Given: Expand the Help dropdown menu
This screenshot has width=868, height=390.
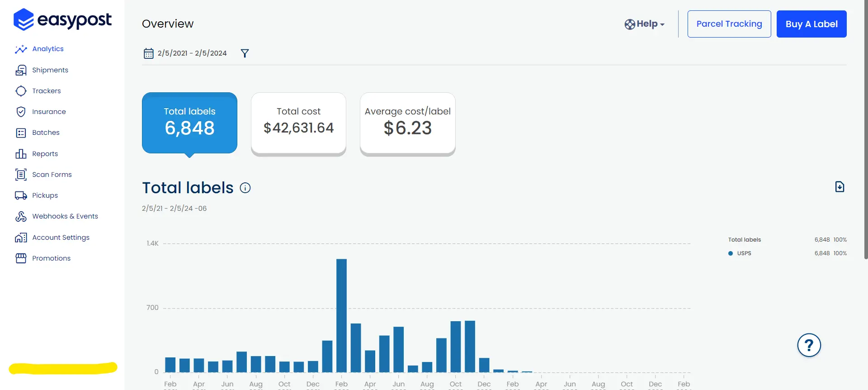Looking at the screenshot, I should tap(644, 24).
